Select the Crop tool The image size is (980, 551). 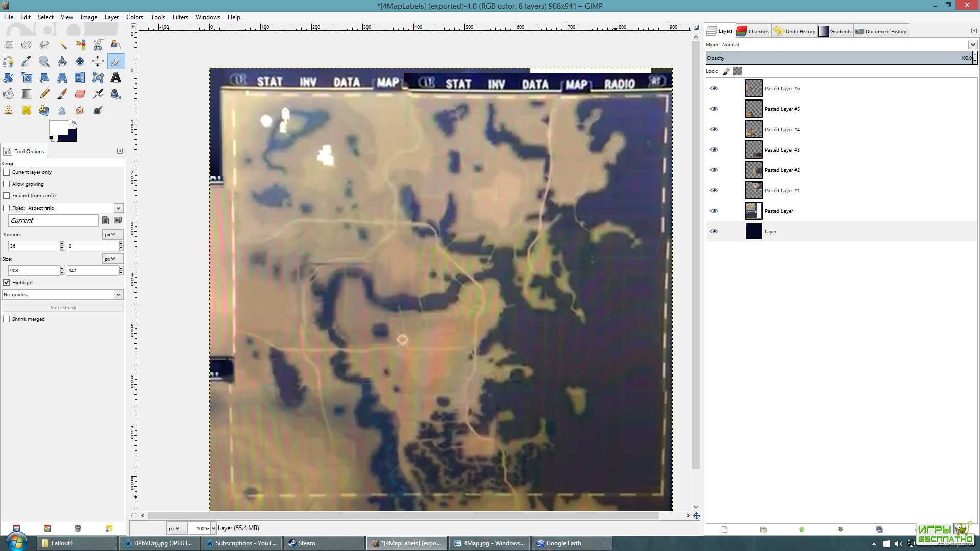coord(116,61)
